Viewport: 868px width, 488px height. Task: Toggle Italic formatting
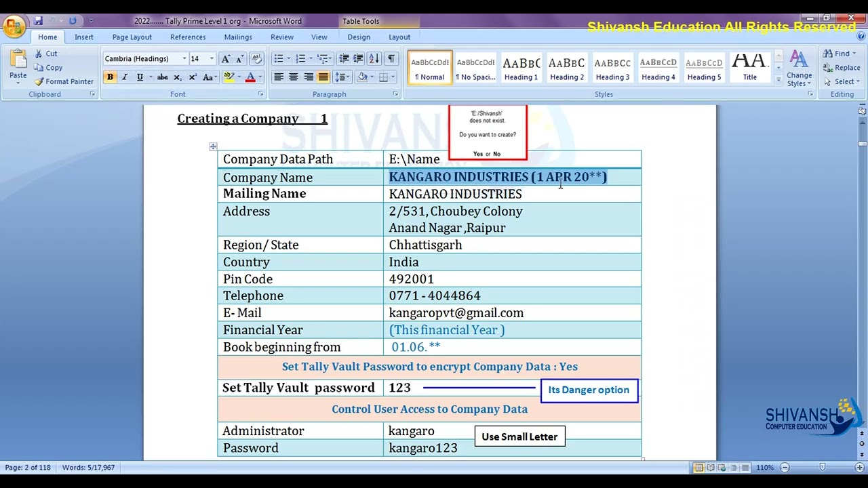125,77
